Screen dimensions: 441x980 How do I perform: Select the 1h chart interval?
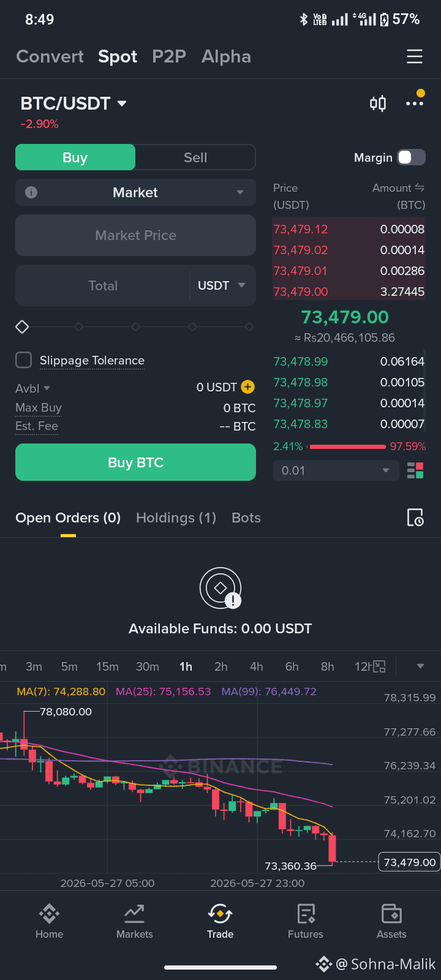pyautogui.click(x=186, y=666)
